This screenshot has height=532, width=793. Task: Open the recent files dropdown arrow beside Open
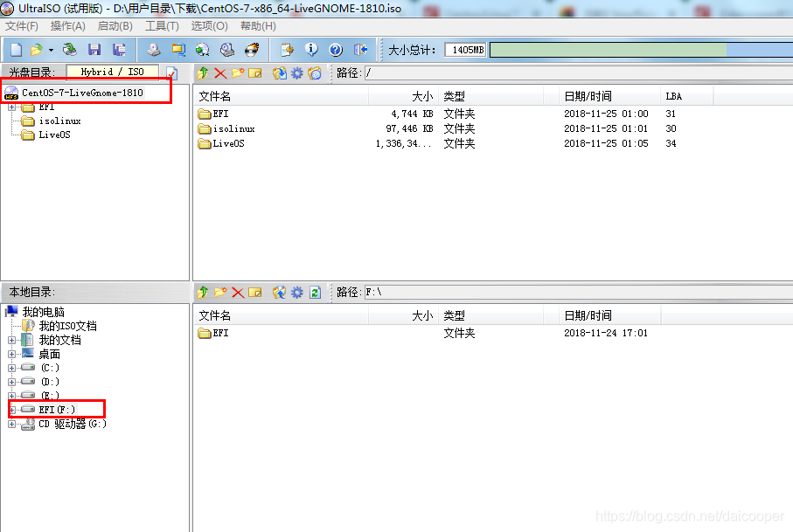[x=51, y=50]
